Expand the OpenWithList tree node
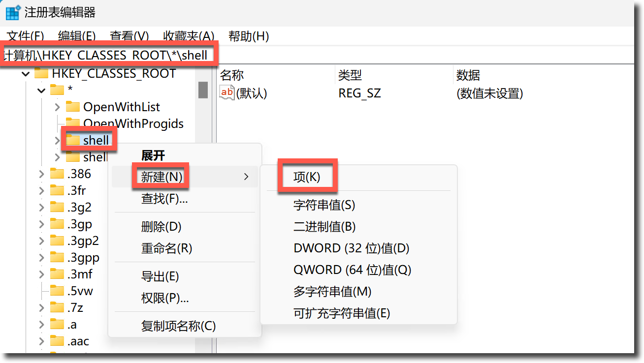 tap(57, 107)
